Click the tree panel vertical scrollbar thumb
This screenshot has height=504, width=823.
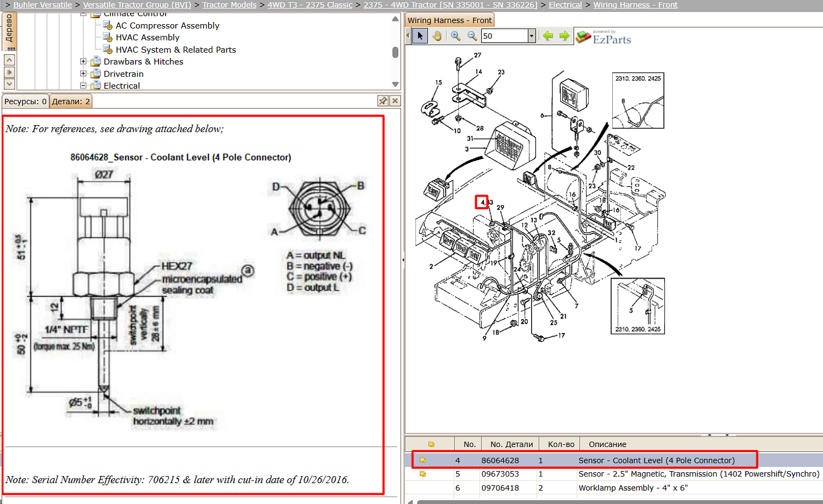point(395,52)
